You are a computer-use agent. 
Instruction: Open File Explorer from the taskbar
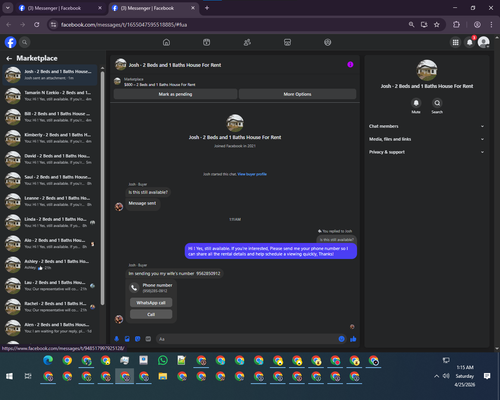click(163, 376)
